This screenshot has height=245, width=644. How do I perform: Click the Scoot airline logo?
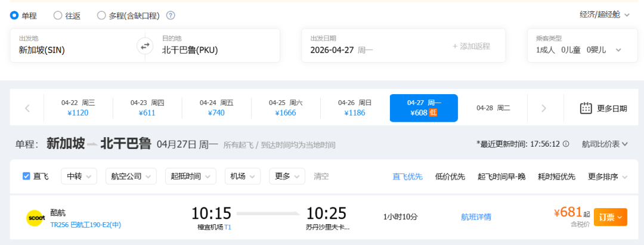(x=36, y=218)
